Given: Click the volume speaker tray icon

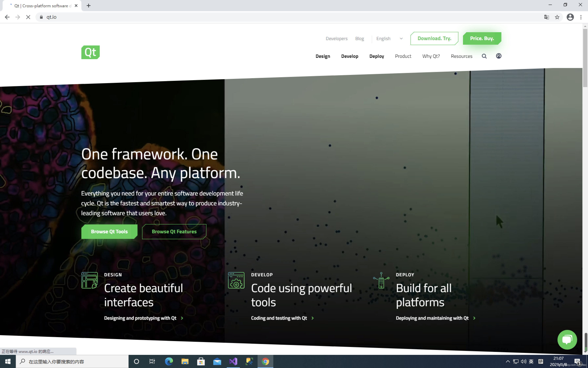Looking at the screenshot, I should pyautogui.click(x=523, y=361).
